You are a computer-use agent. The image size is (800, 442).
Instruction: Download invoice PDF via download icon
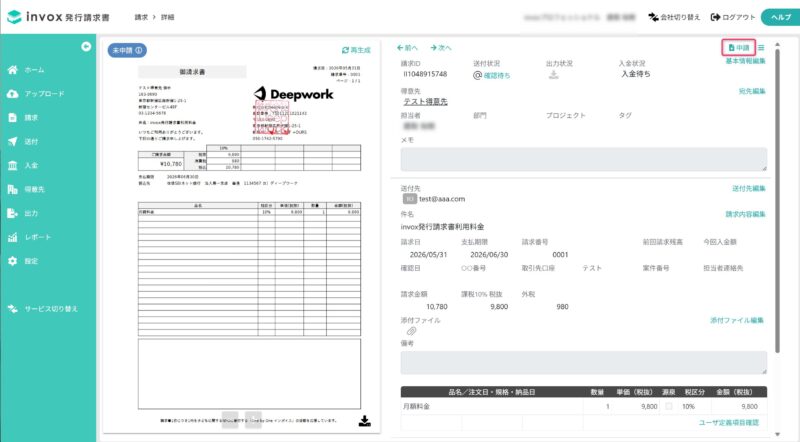pos(364,421)
